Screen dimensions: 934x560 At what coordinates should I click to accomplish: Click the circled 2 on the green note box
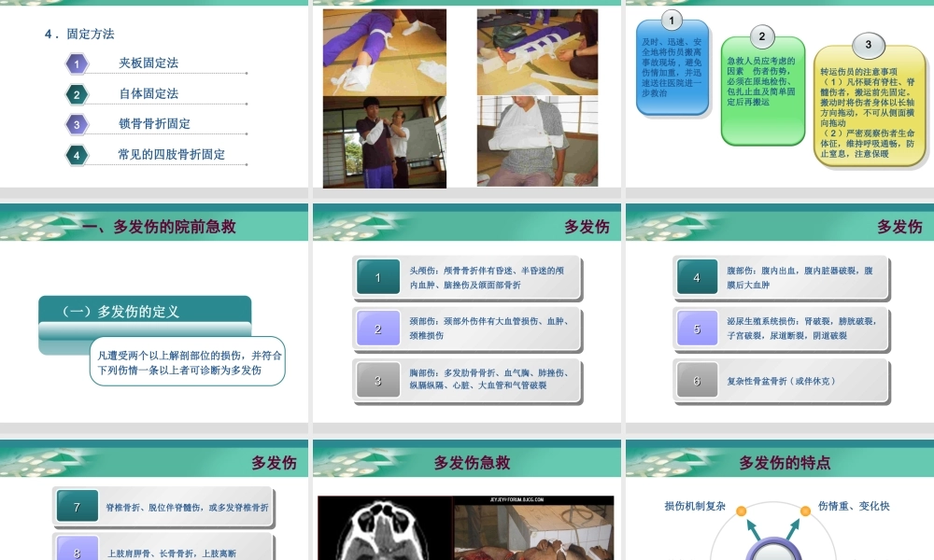(x=763, y=38)
